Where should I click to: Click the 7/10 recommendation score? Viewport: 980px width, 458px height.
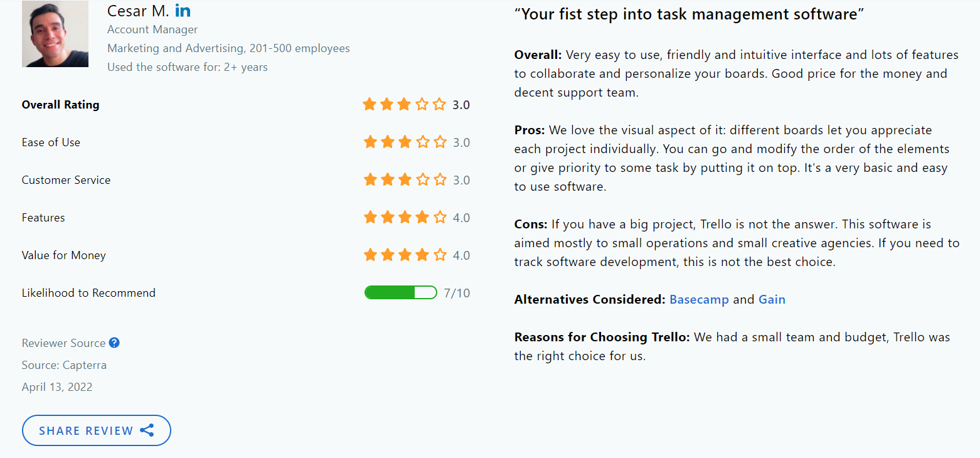tap(457, 292)
